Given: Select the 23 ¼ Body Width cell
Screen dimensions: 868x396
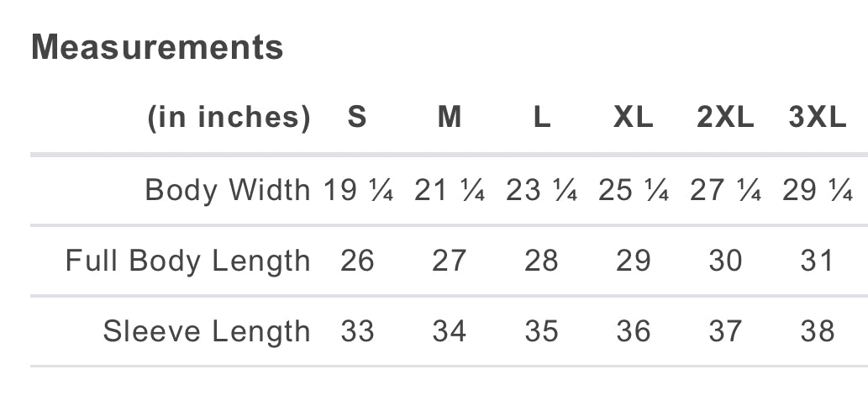Looking at the screenshot, I should tap(542, 190).
